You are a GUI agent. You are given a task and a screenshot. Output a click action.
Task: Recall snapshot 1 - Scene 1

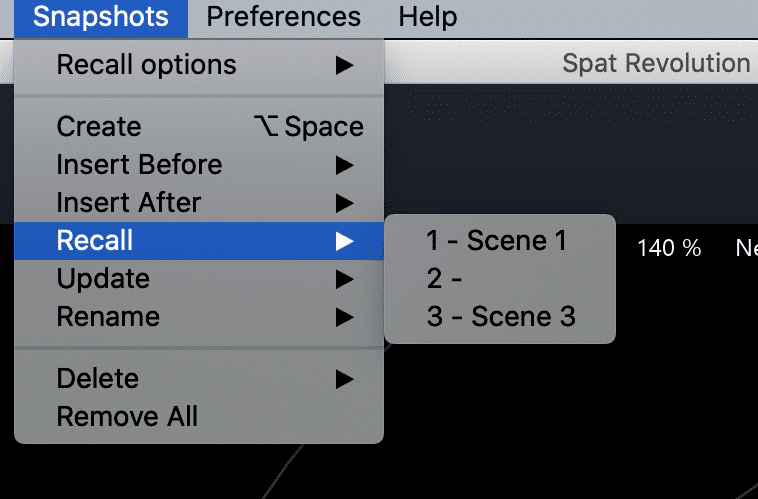[x=496, y=241]
